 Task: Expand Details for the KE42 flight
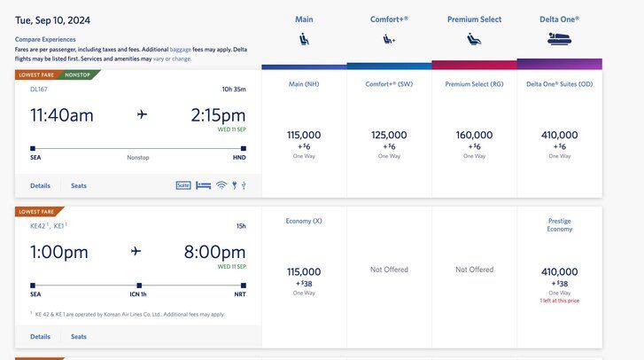(x=40, y=337)
